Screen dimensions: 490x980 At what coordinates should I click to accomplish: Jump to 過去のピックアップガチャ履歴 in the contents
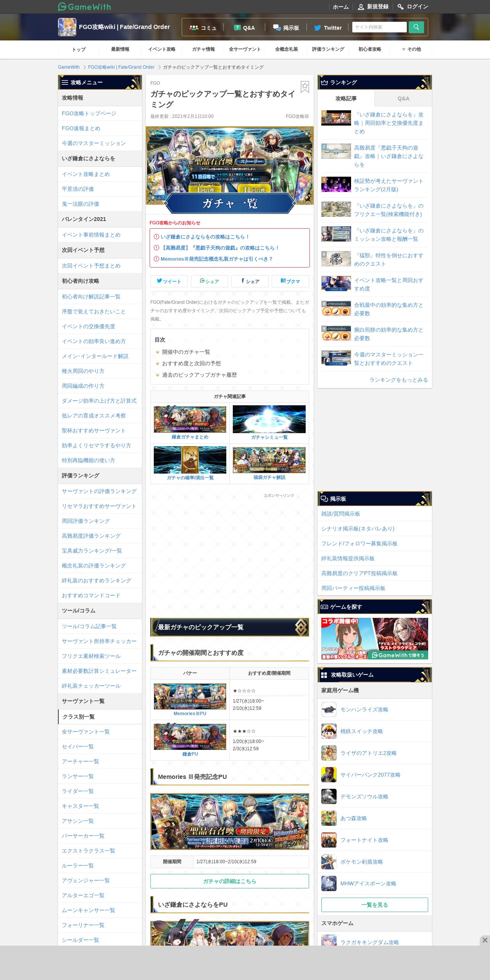pos(199,375)
